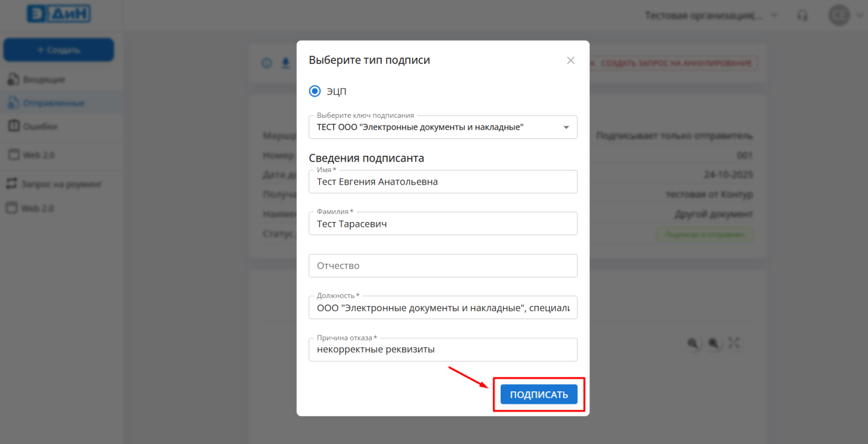868x444 pixels.
Task: Expand the Тестовая организация dropdown
Action: [774, 16]
